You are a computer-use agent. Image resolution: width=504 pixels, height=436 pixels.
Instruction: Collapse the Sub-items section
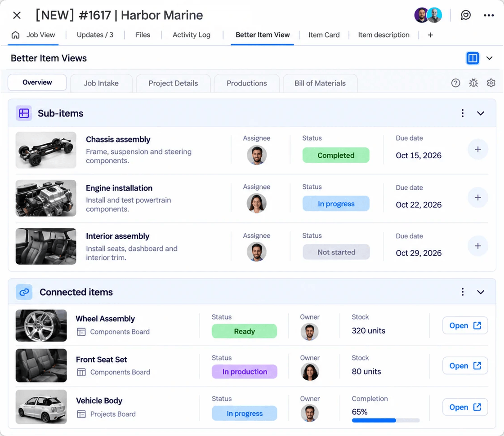click(x=481, y=113)
